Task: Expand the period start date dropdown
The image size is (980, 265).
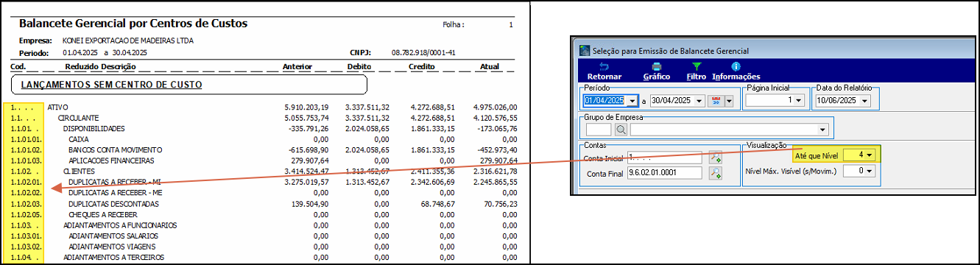Action: click(632, 100)
